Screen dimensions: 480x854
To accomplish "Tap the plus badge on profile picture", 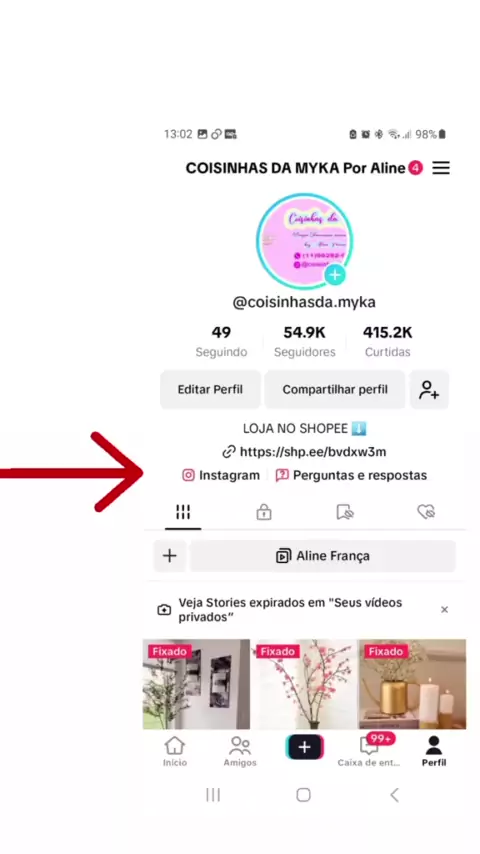I will coord(335,275).
